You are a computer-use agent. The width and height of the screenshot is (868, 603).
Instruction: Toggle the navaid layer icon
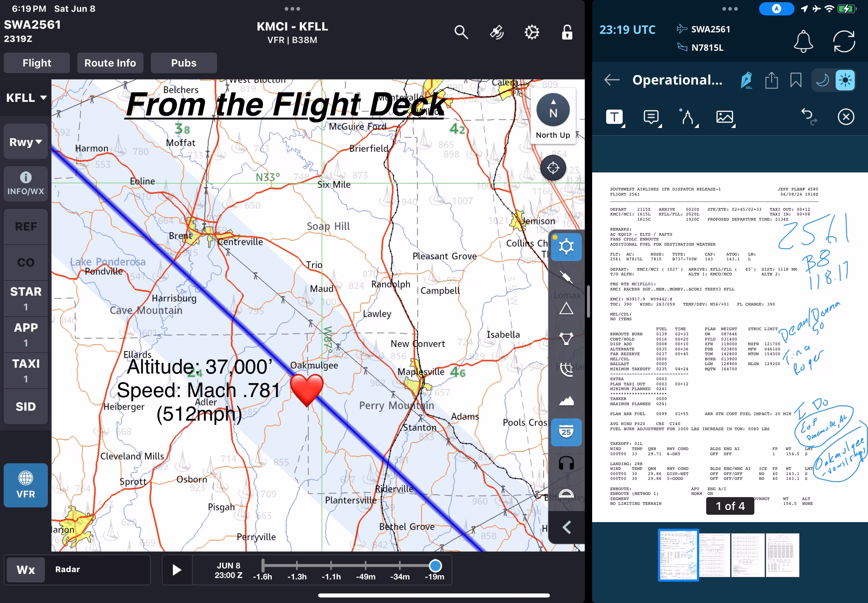tap(566, 278)
